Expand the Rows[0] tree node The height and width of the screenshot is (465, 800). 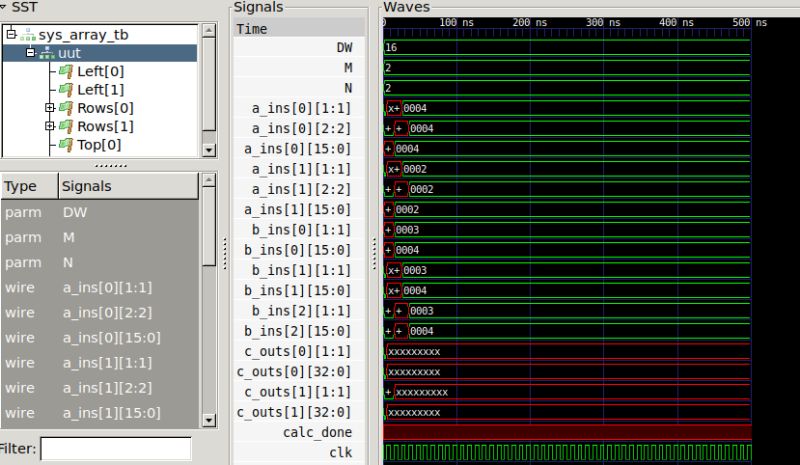pos(49,108)
